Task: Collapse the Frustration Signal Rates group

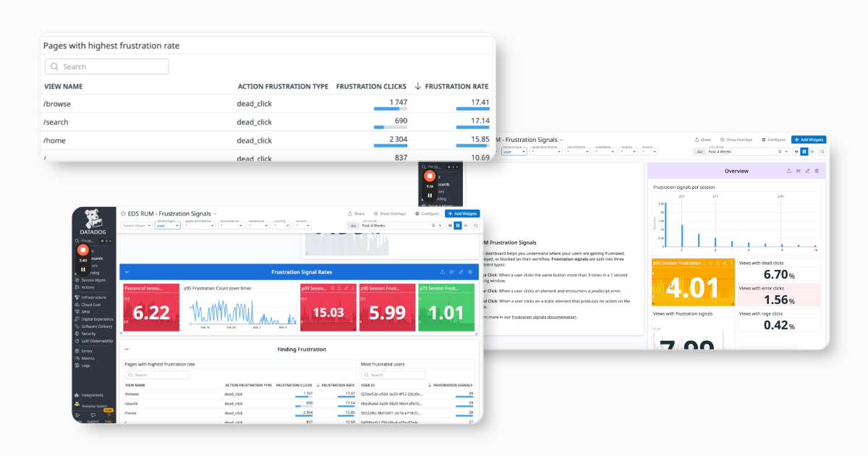Action: 127,272
